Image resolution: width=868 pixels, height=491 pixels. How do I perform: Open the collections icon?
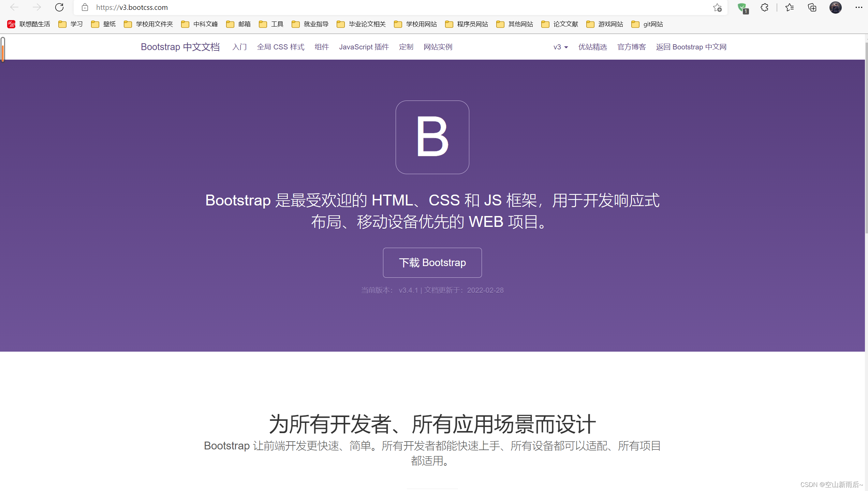[x=812, y=7]
